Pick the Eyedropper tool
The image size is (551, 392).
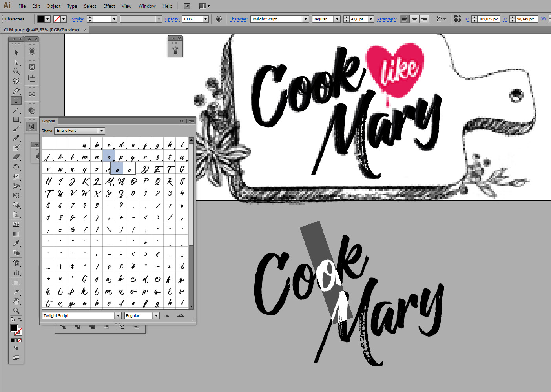click(16, 243)
